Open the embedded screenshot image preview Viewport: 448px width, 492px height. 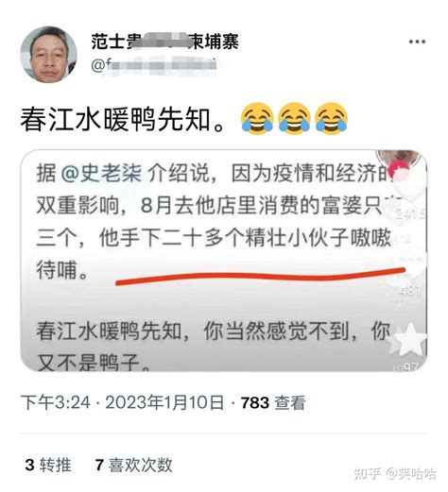224,261
